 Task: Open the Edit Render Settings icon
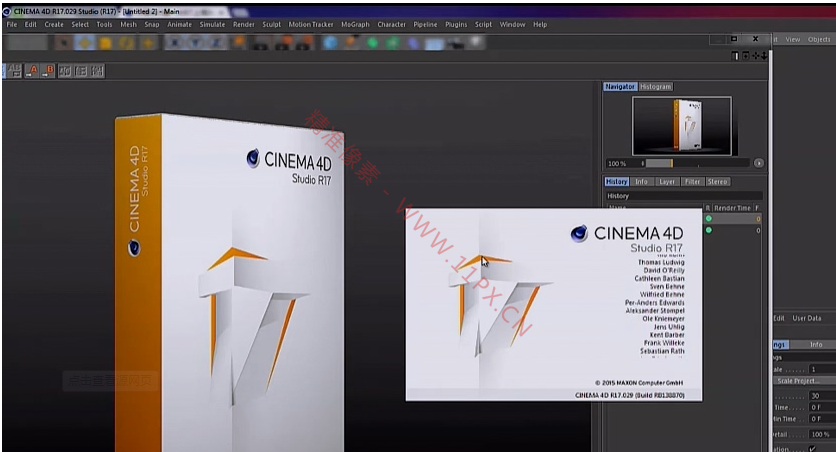pos(302,43)
